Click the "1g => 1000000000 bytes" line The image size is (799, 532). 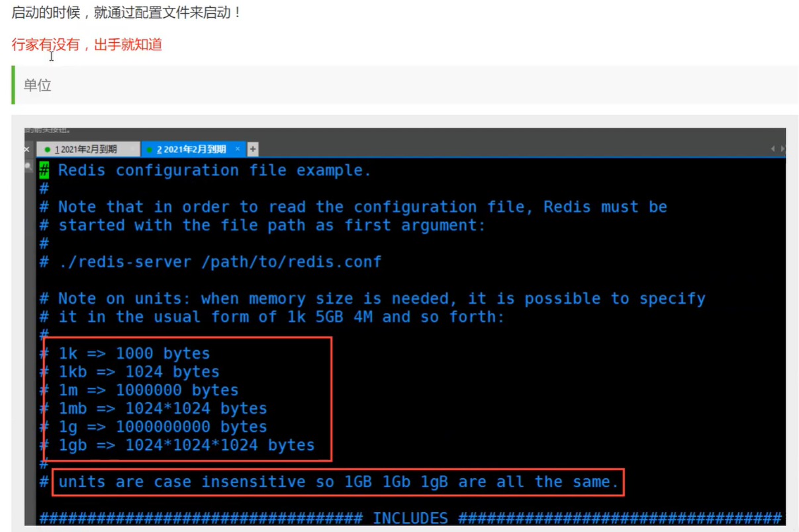[163, 427]
